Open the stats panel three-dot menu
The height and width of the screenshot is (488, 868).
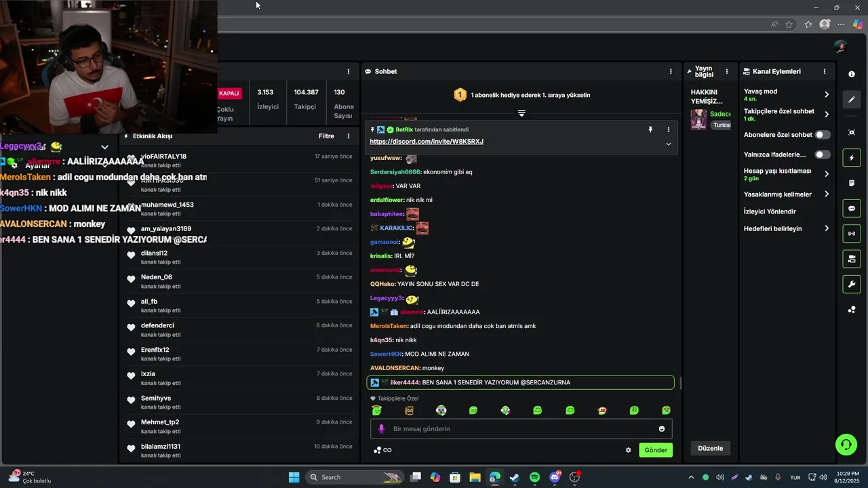tap(349, 71)
